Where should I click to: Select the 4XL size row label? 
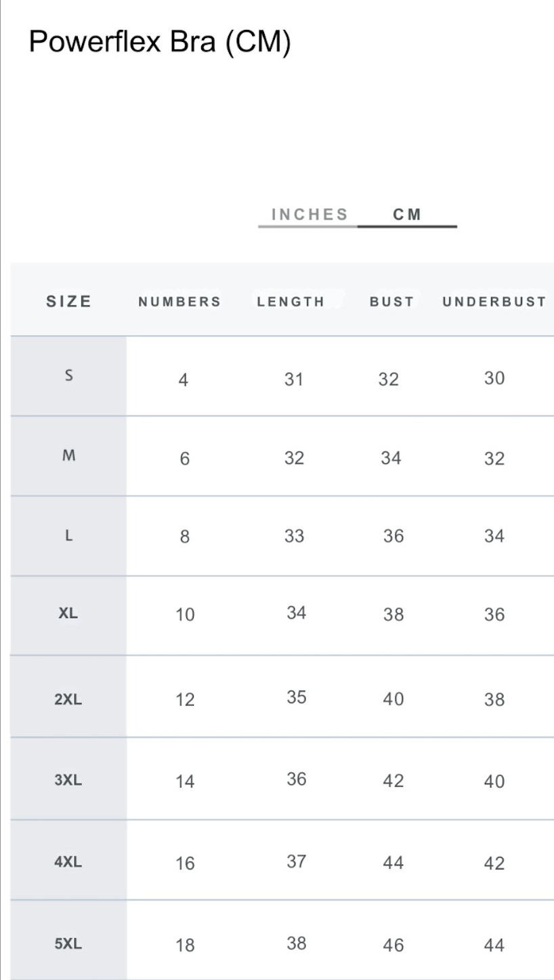68,863
